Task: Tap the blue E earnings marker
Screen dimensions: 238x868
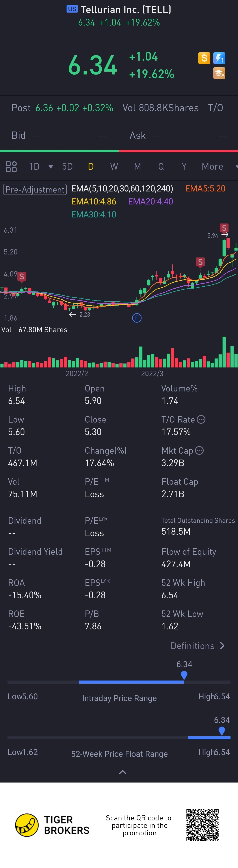Action: pos(137,318)
